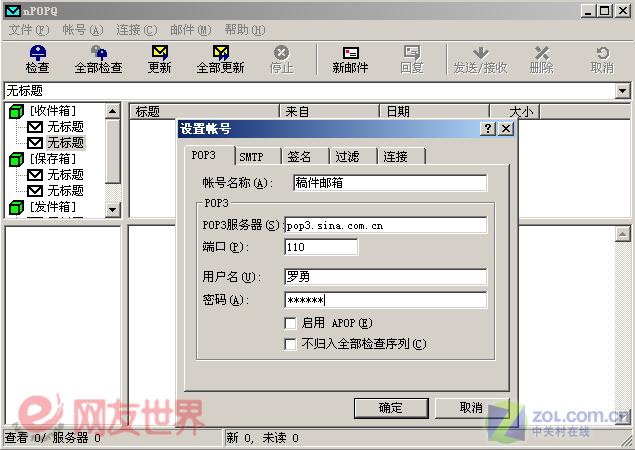The width and height of the screenshot is (635, 450).
Task: Open the 连接(C) menu
Action: point(136,30)
